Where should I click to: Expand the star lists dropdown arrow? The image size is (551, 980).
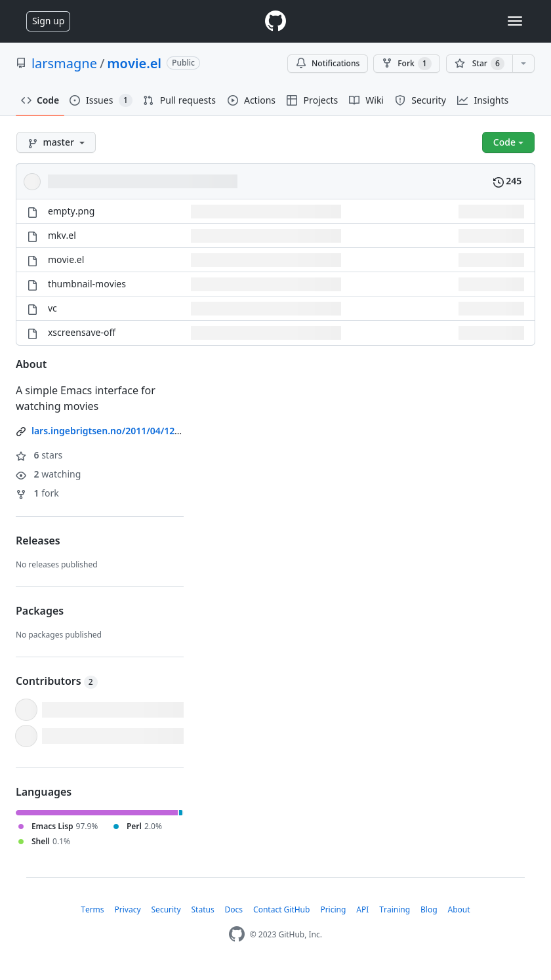click(523, 64)
